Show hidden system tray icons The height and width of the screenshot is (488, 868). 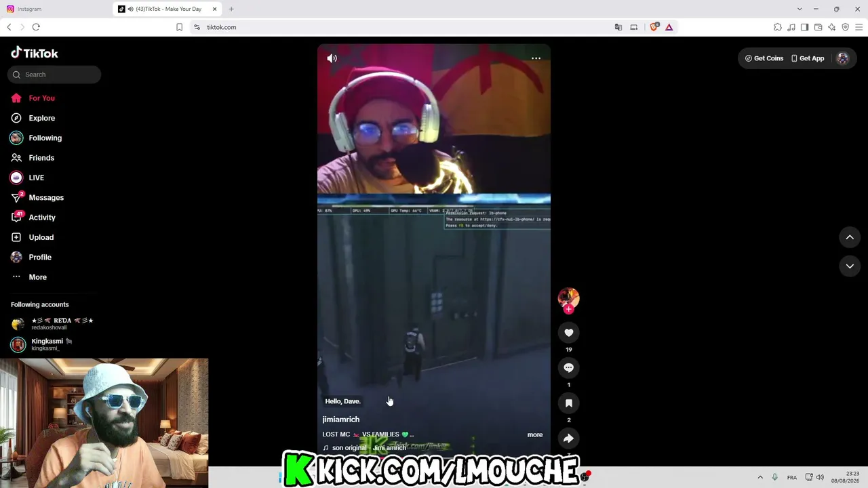(x=760, y=477)
